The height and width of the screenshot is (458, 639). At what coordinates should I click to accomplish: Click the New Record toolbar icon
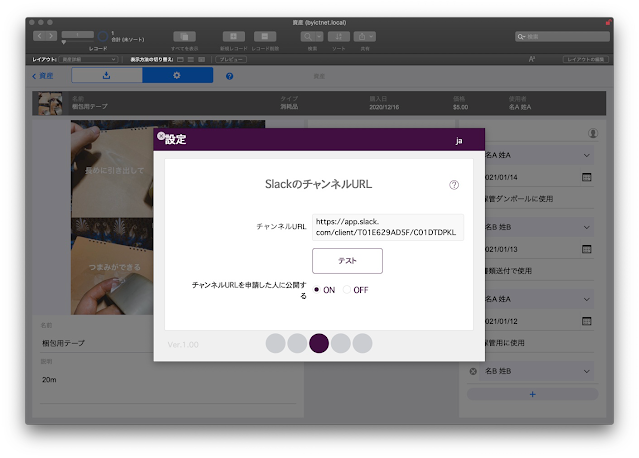coord(234,37)
